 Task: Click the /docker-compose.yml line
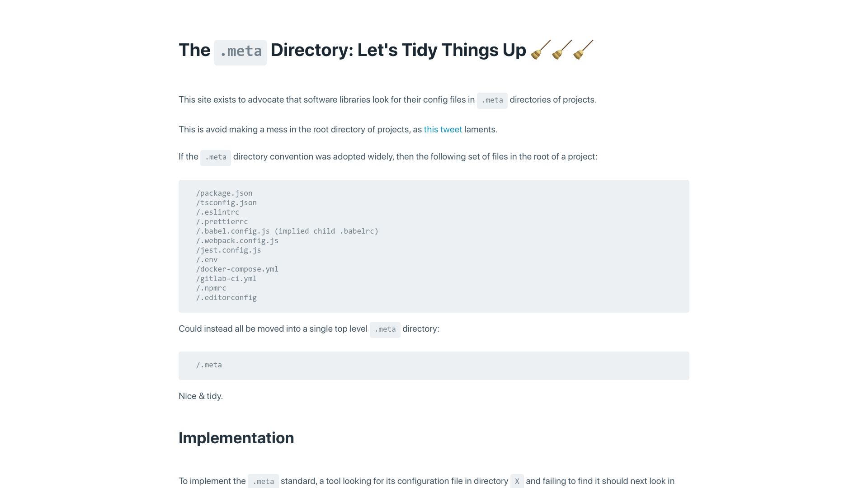(237, 269)
